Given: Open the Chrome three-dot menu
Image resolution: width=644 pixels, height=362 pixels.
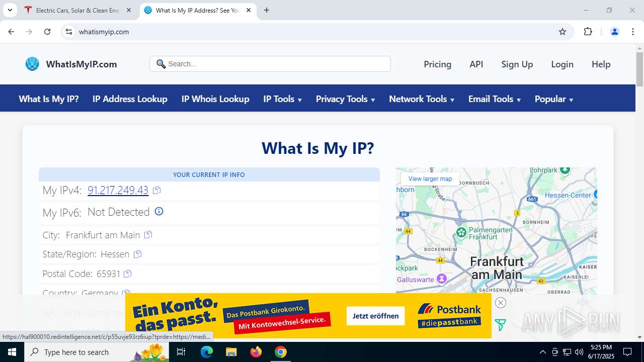Looking at the screenshot, I should click(633, 32).
